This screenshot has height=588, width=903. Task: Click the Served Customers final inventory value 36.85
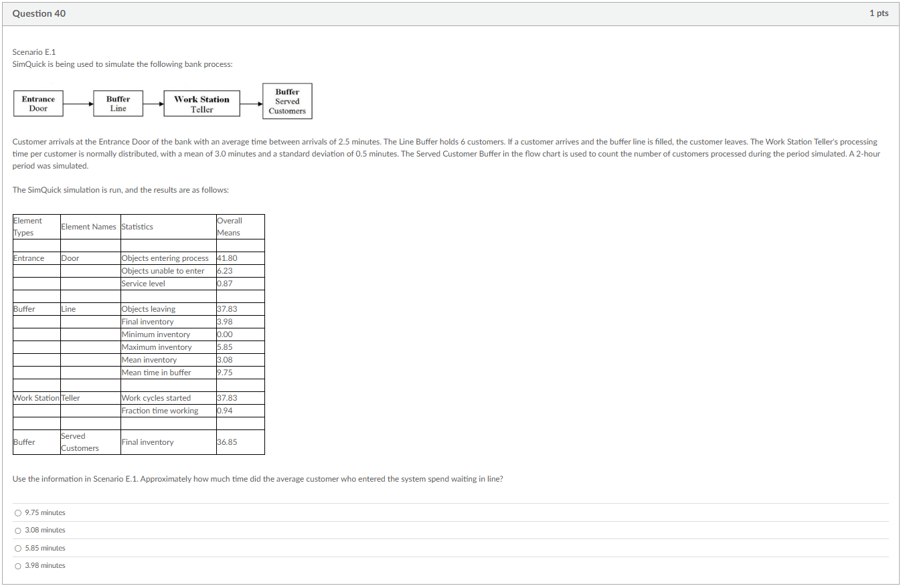coord(228,442)
